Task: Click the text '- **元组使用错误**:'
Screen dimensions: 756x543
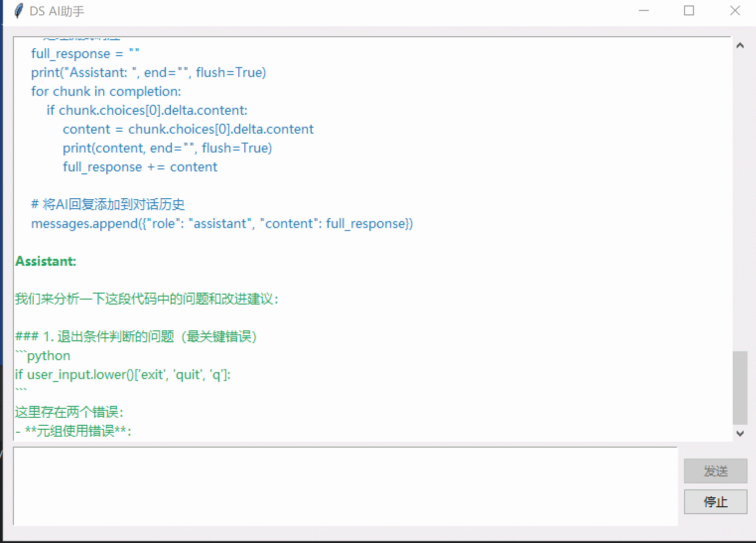Action: click(x=73, y=431)
